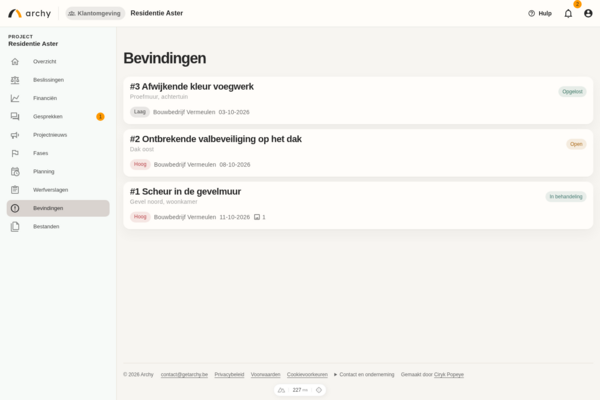Click the left icon in the bottom debug pill
This screenshot has height=400, width=600.
(x=282, y=390)
